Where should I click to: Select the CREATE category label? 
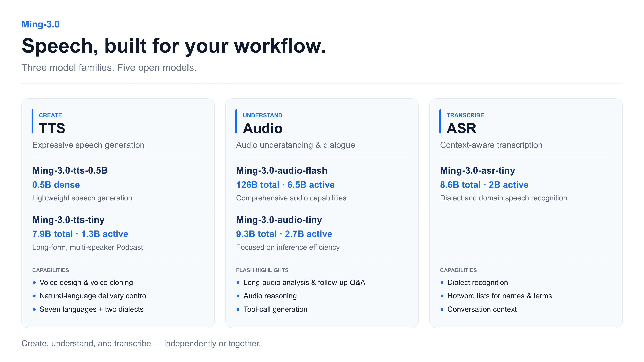pyautogui.click(x=50, y=115)
